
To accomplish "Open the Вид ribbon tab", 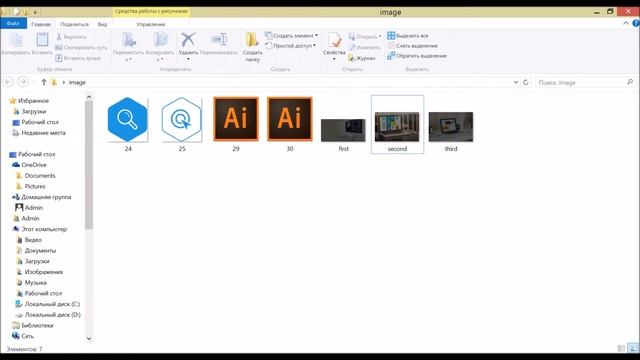I will coord(102,24).
